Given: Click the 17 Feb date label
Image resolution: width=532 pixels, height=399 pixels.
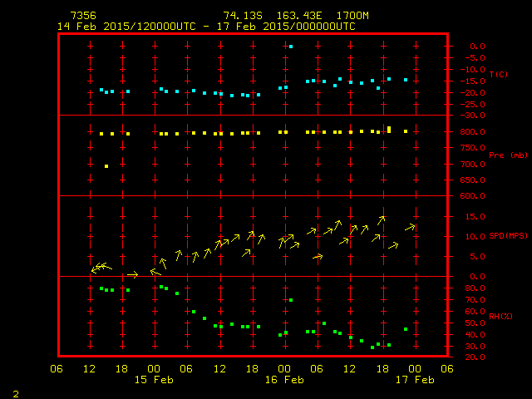Looking at the screenshot, I should [413, 380].
